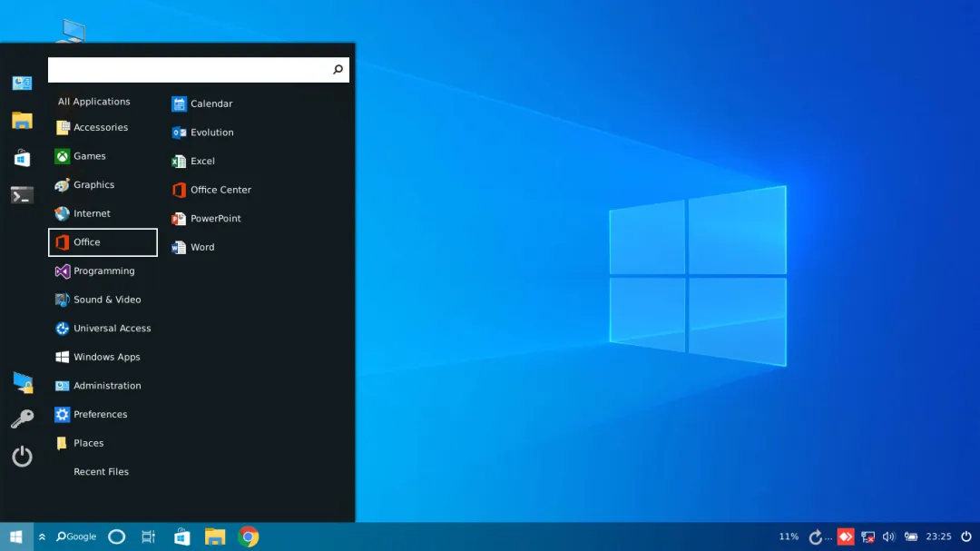
Task: Open the Administration category
Action: click(x=103, y=387)
